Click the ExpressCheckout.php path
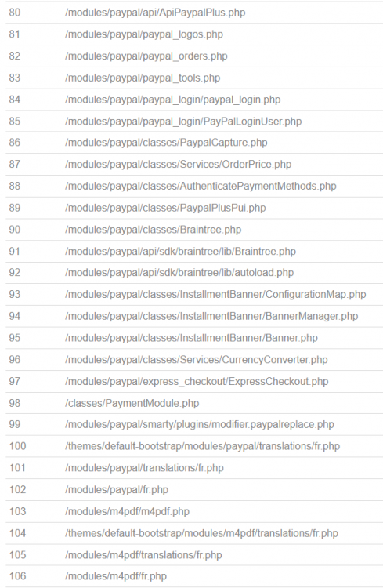Image resolution: width=383 pixels, height=588 pixels. (x=197, y=382)
